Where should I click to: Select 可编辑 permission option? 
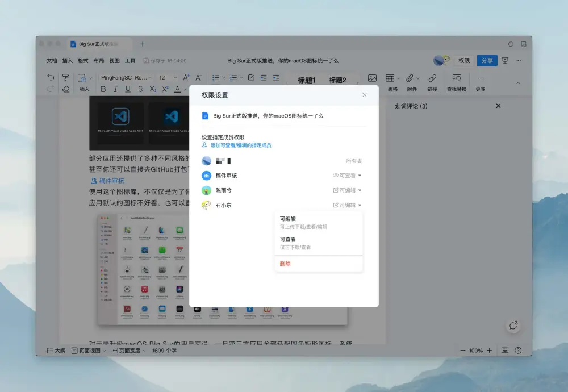point(319,223)
